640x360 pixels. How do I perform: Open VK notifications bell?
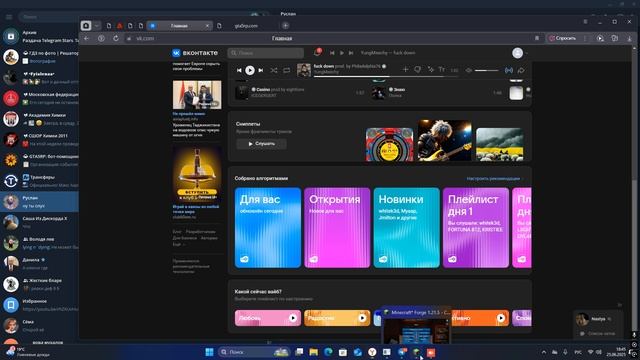317,53
